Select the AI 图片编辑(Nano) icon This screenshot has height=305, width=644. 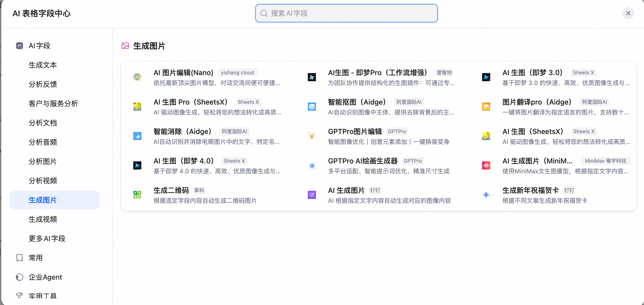137,77
